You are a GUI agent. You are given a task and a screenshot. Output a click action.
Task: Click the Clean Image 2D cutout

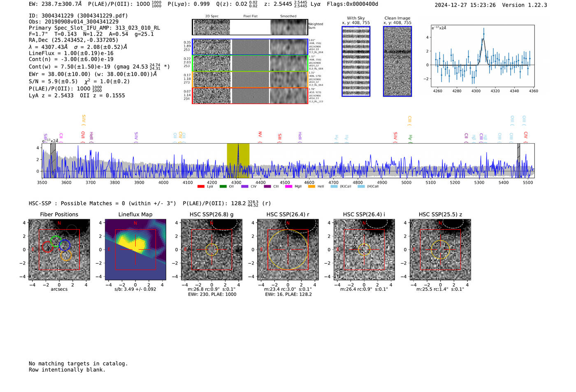coord(397,61)
